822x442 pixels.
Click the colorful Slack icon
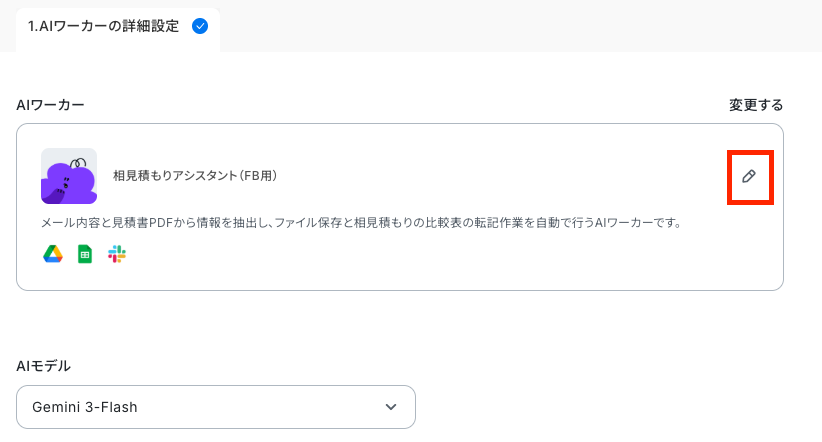[x=116, y=254]
